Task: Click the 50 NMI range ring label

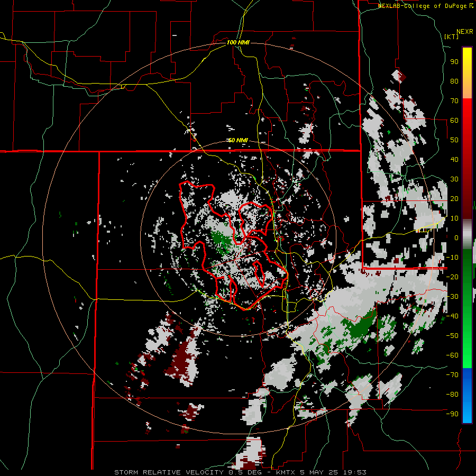Action: [238, 140]
